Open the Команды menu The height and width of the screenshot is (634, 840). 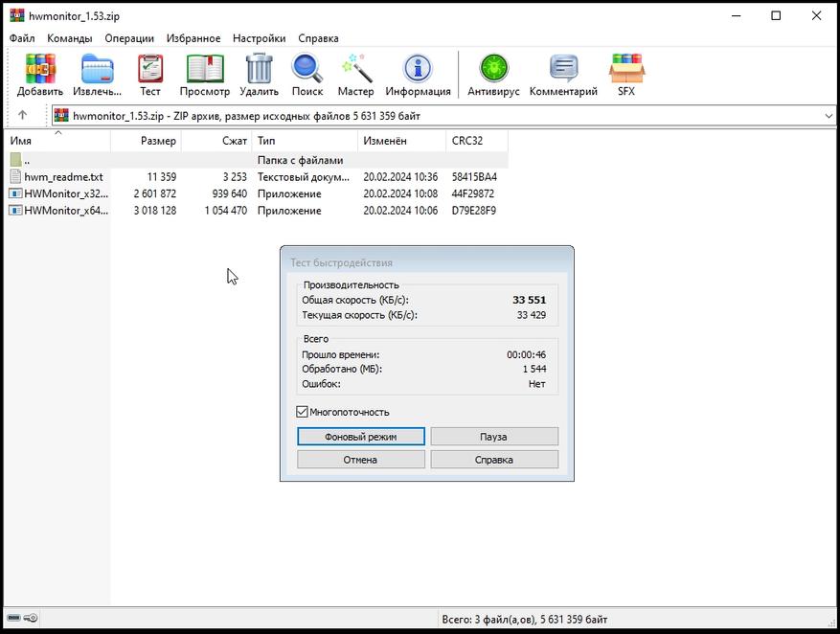pyautogui.click(x=69, y=38)
